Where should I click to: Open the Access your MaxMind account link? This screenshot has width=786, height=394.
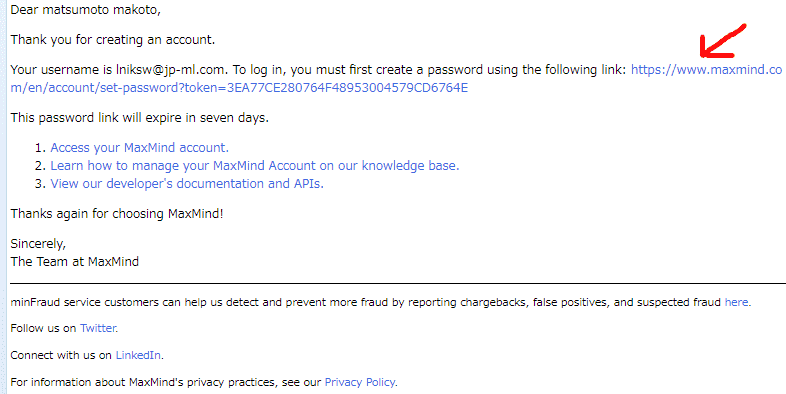[x=139, y=148]
